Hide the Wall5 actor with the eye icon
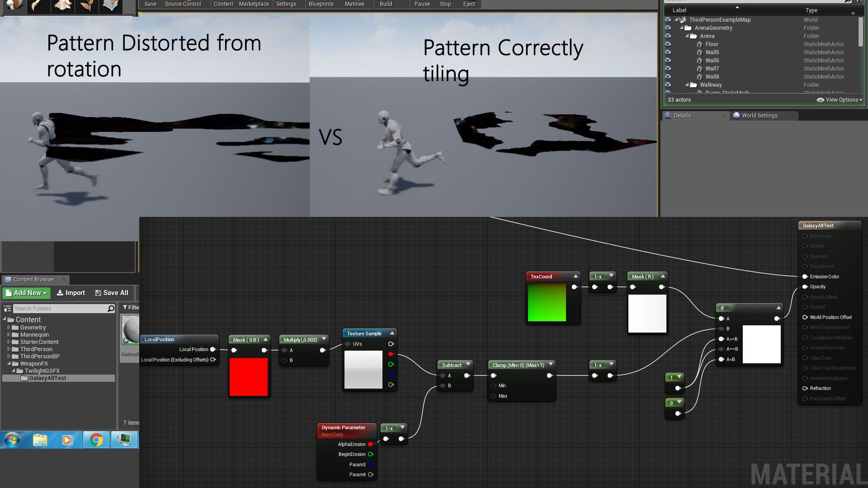This screenshot has width=868, height=488. click(668, 52)
